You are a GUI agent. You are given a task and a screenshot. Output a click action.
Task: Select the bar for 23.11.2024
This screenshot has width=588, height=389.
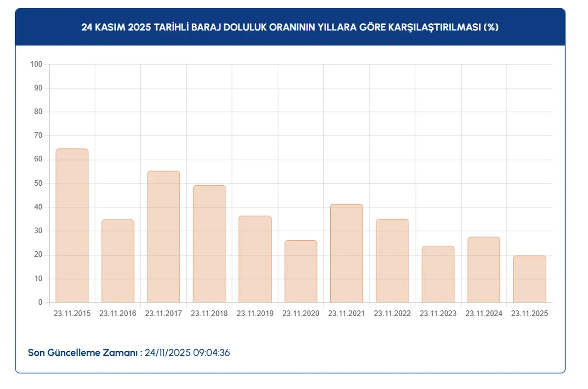point(484,269)
